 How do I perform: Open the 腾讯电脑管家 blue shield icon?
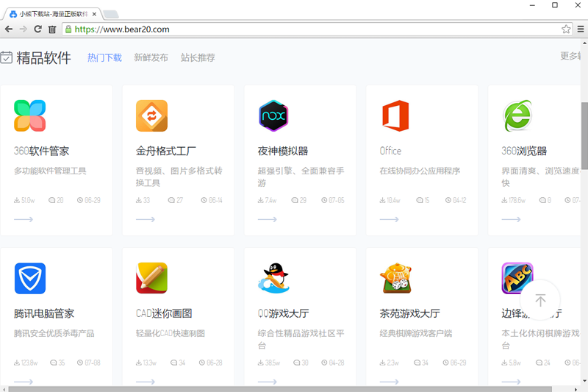click(30, 278)
